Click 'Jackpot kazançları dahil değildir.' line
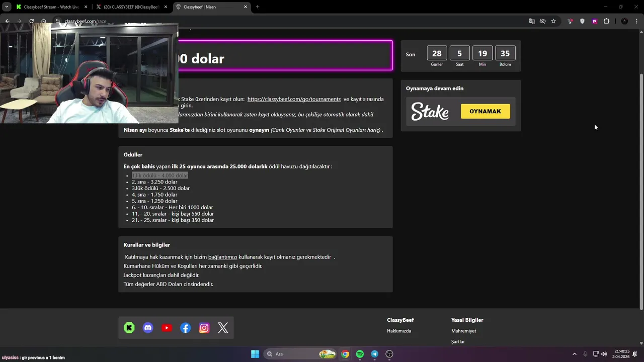 coord(162,275)
